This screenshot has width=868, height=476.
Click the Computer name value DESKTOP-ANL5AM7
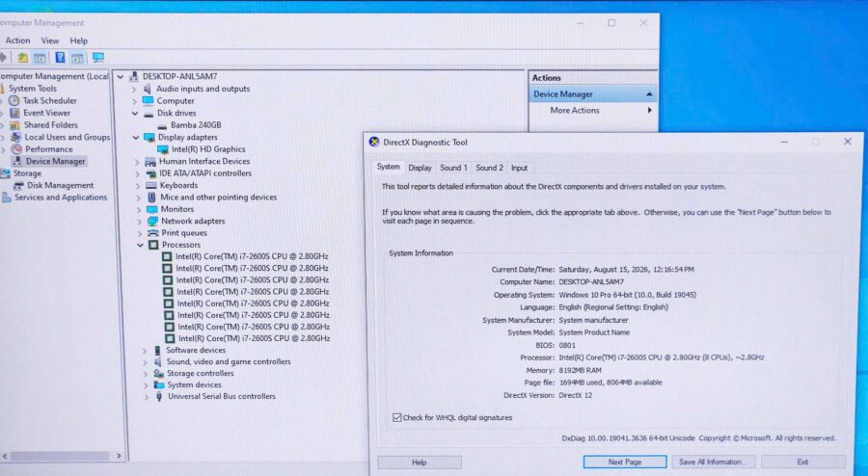tap(591, 282)
